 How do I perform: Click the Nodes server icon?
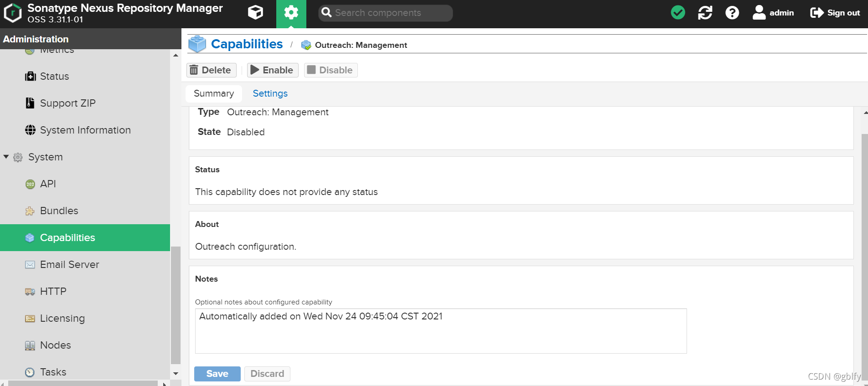coord(30,345)
